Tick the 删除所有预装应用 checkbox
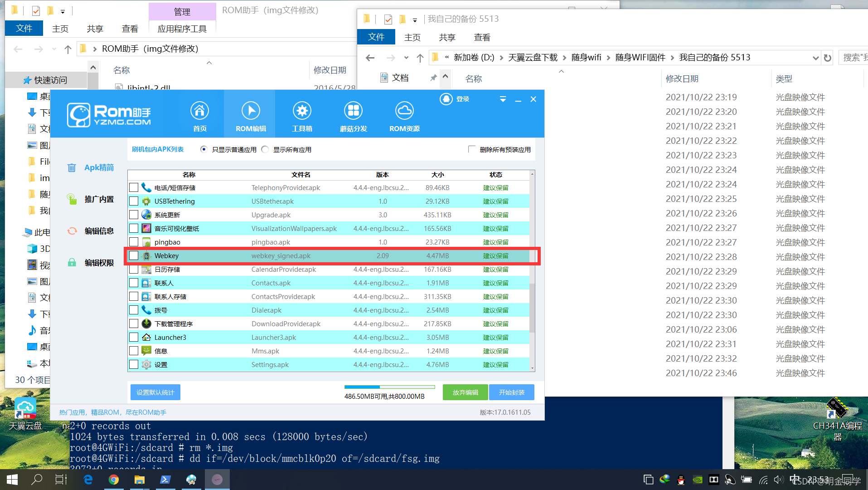868x490 pixels. click(x=472, y=149)
